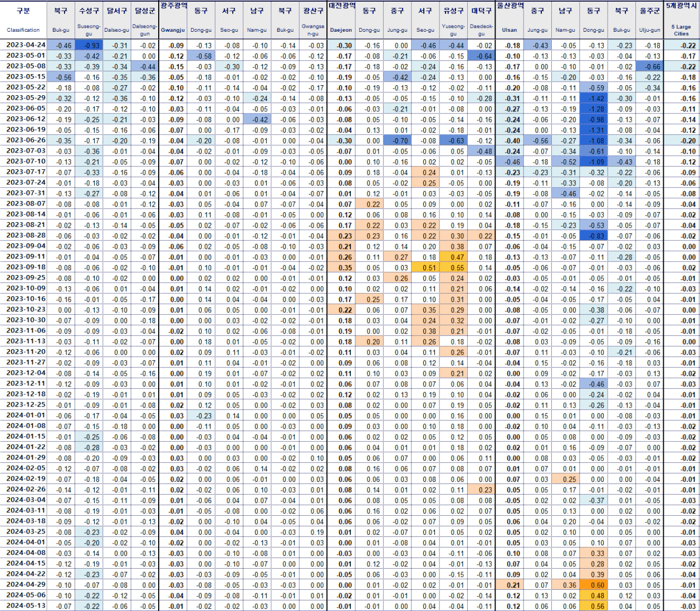Select the -1.09 cell in the 2023-07-10 row
The height and width of the screenshot is (611, 700).
[x=594, y=162]
